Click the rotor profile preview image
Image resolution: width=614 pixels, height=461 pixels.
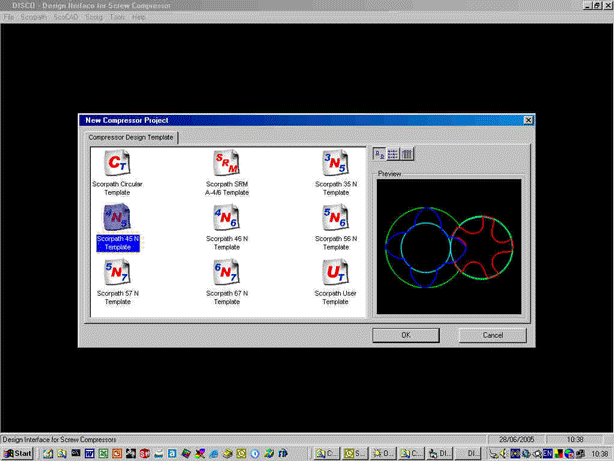(449, 247)
